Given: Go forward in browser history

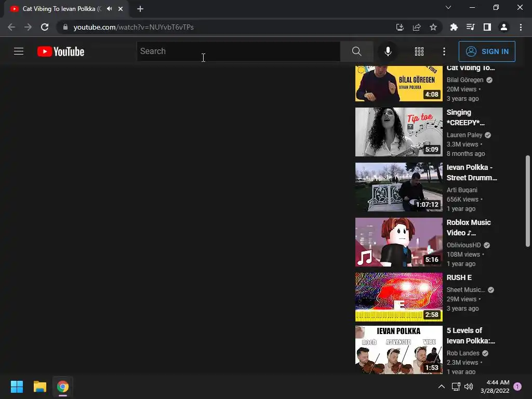Looking at the screenshot, I should pos(28,27).
